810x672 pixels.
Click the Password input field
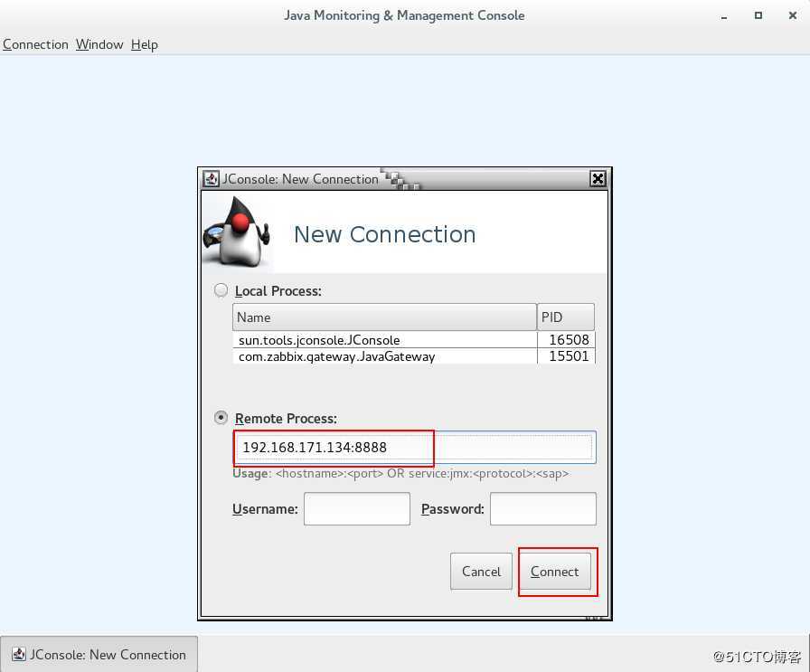(x=543, y=508)
